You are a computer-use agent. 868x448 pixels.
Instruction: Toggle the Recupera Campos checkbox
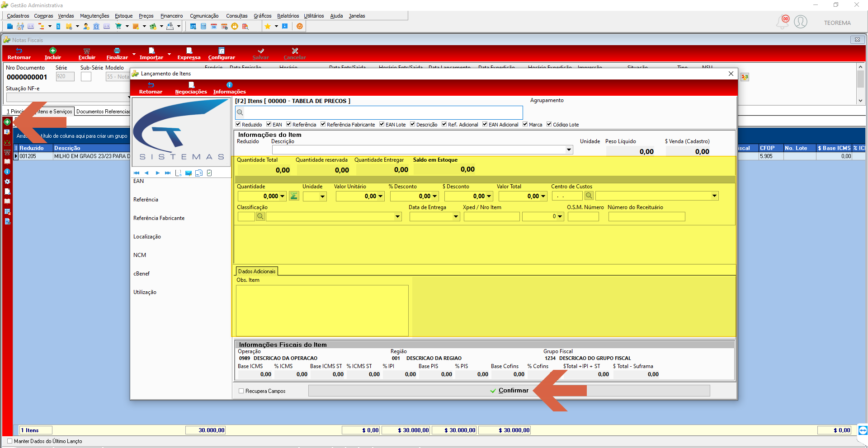click(241, 391)
